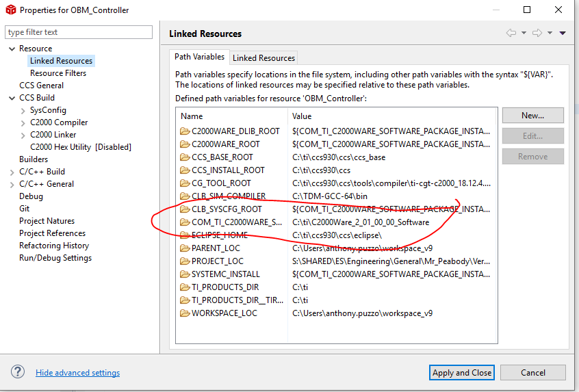The image size is (579, 392).
Task: Collapse the Resource tree node
Action: coord(12,49)
